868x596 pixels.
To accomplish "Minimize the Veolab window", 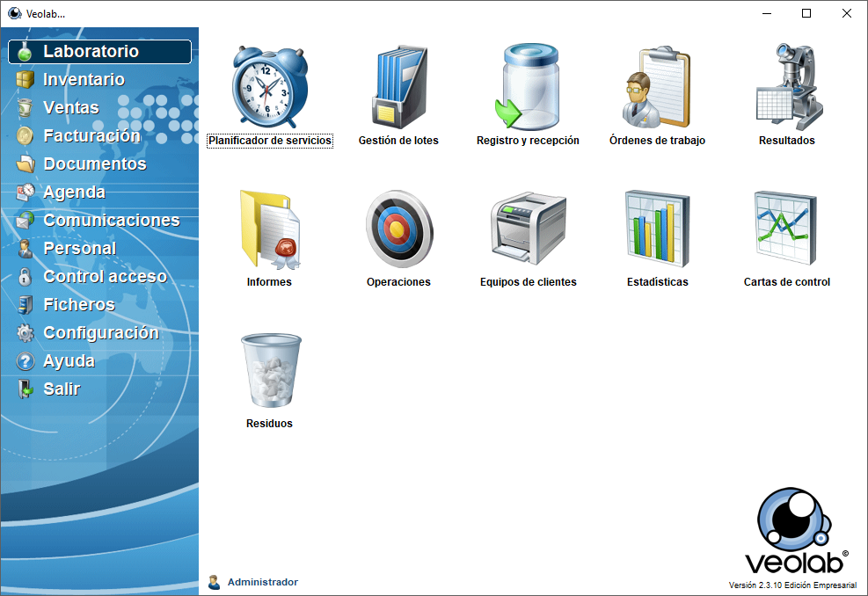I will tap(767, 13).
